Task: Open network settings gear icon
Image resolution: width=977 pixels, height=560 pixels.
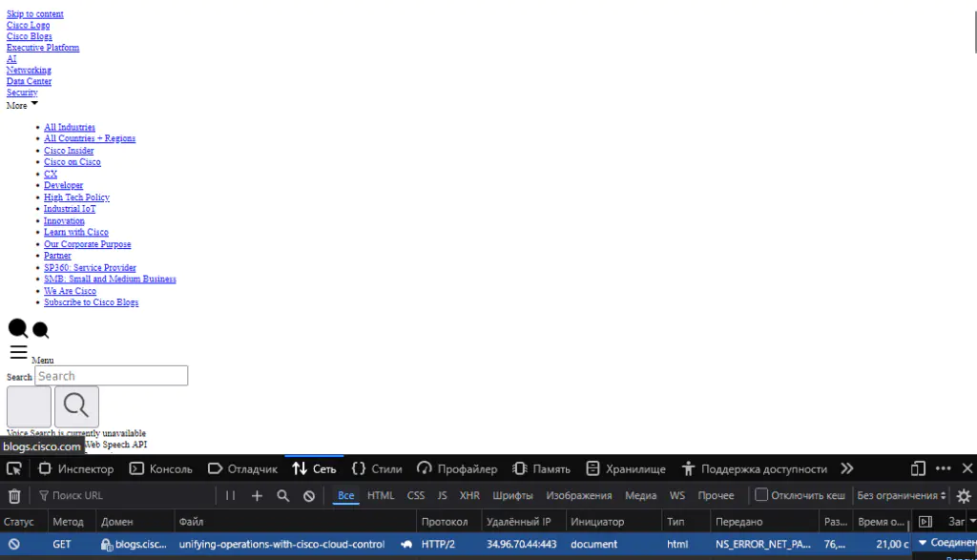Action: click(x=964, y=496)
